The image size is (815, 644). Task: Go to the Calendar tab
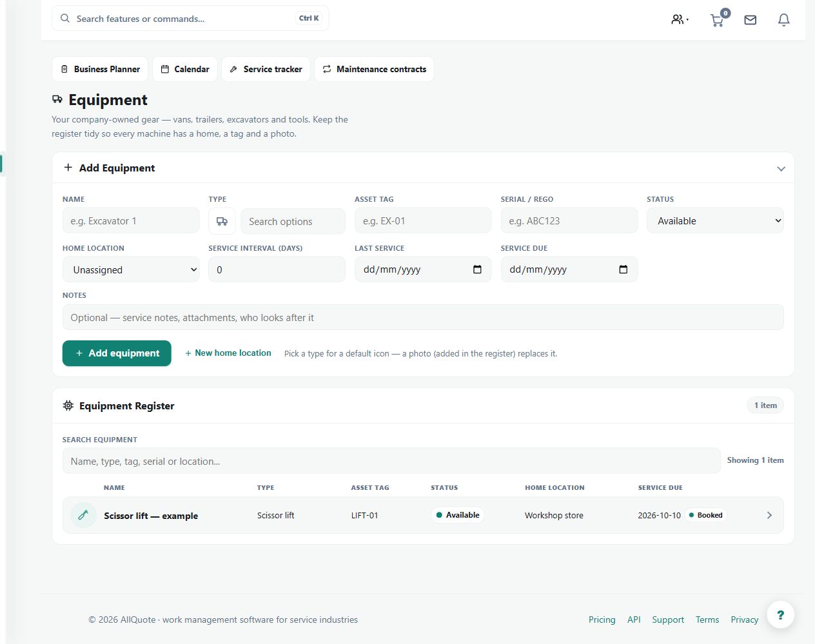click(185, 69)
